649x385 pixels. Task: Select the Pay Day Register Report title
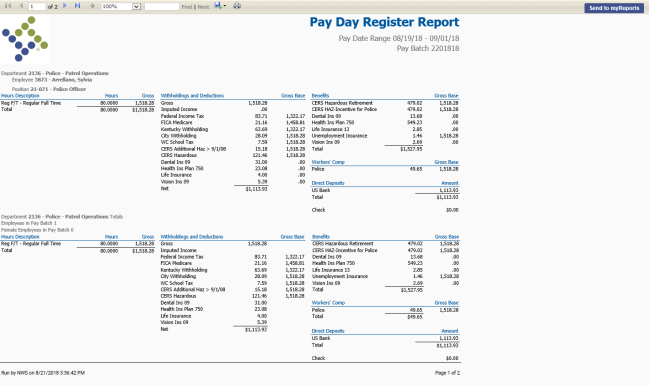point(385,22)
